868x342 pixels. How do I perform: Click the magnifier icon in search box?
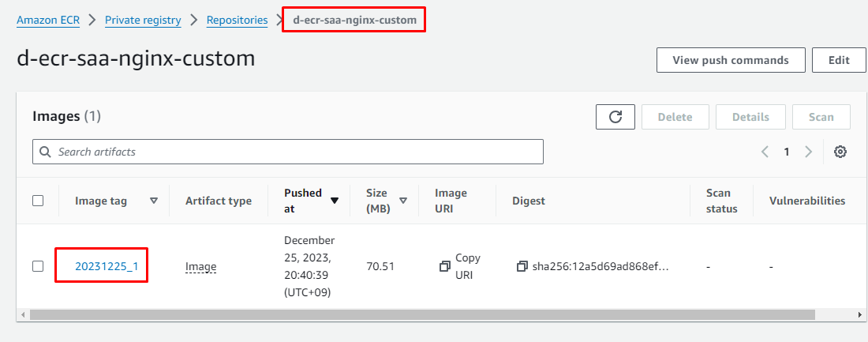[47, 152]
